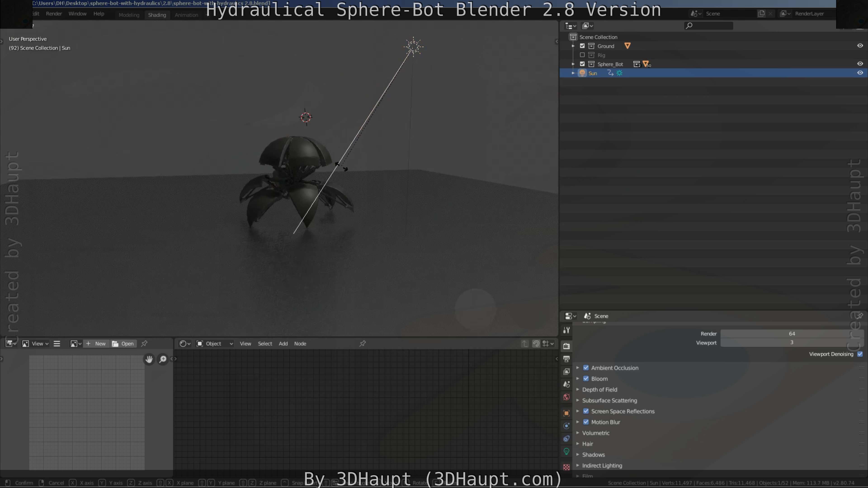868x488 pixels.
Task: Pin the image in the image editor header
Action: coord(144,343)
